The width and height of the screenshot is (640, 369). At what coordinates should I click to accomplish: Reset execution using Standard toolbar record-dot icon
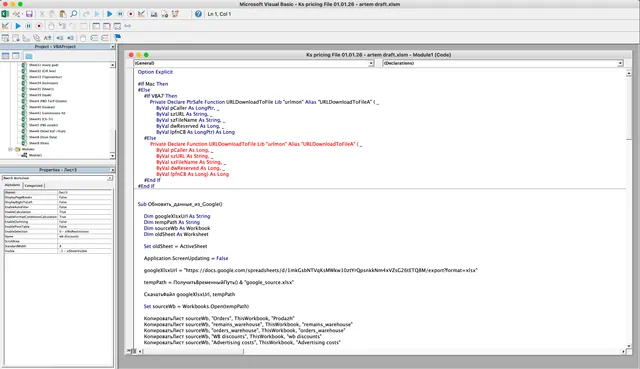(131, 14)
